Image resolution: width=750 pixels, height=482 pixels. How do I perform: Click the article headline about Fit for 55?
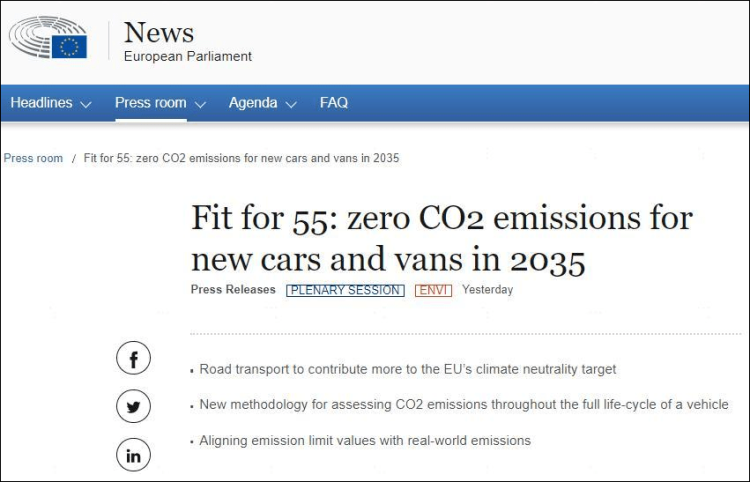441,240
